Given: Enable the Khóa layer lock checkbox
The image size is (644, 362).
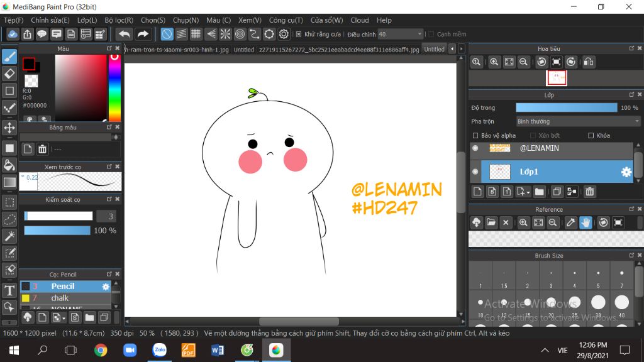Looking at the screenshot, I should tap(591, 136).
